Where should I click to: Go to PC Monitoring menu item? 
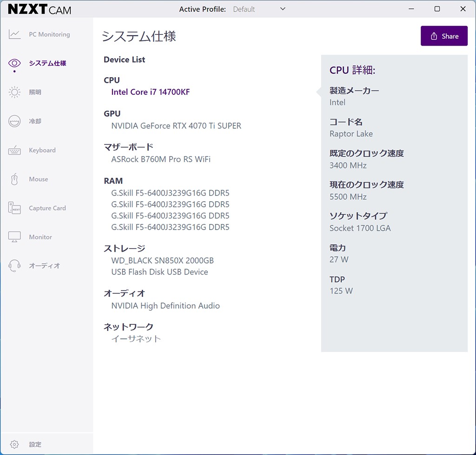point(49,34)
